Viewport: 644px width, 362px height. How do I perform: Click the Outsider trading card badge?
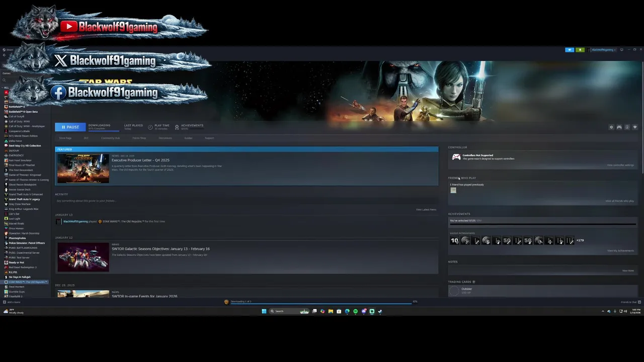[454, 291]
